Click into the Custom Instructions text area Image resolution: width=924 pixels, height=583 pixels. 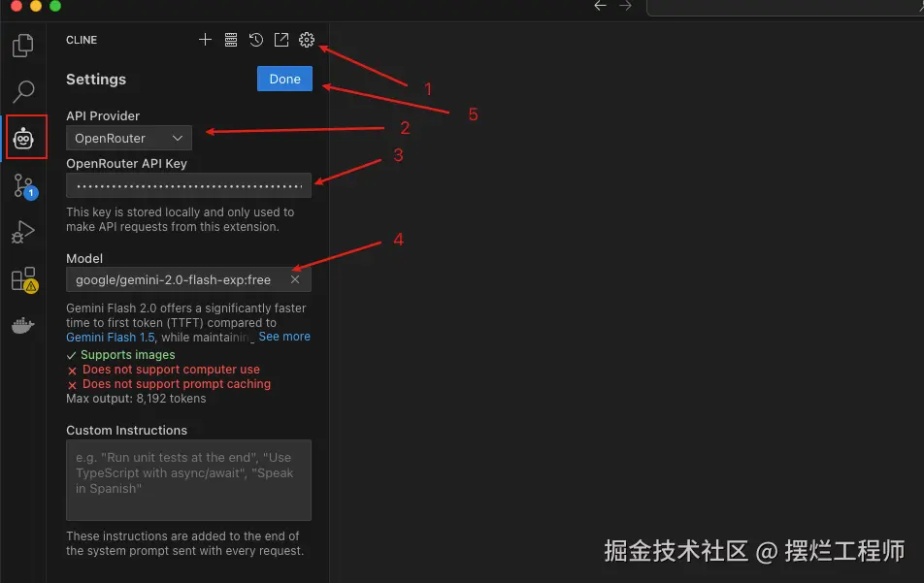pyautogui.click(x=188, y=480)
